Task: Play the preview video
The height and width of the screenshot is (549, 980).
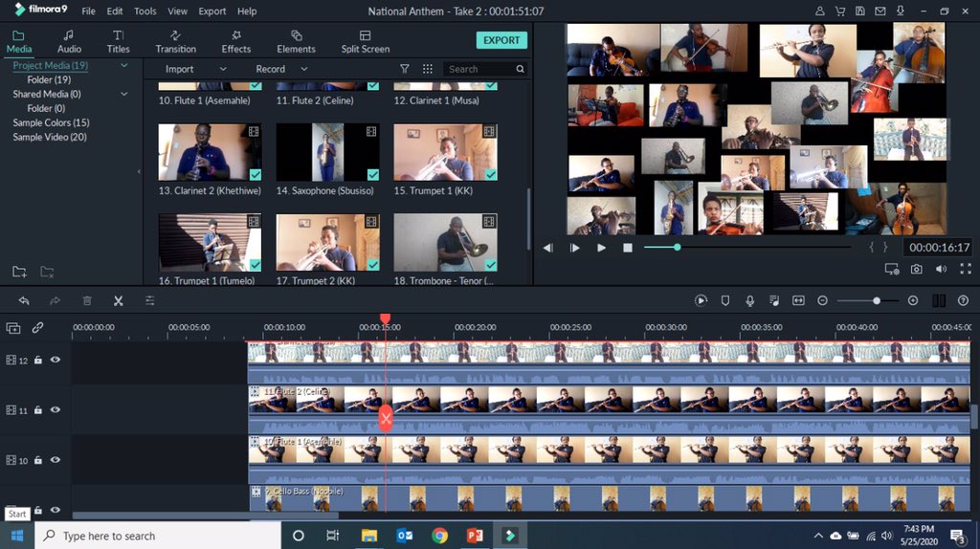Action: (x=601, y=248)
